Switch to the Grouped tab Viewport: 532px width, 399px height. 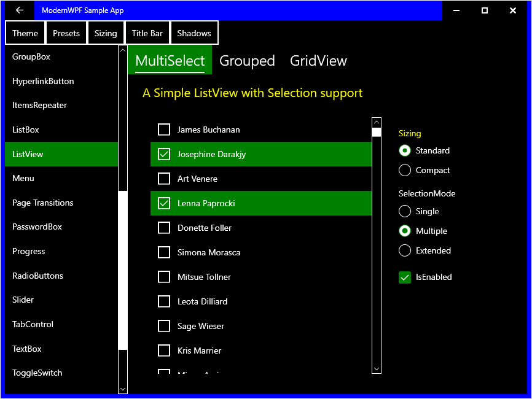point(247,61)
